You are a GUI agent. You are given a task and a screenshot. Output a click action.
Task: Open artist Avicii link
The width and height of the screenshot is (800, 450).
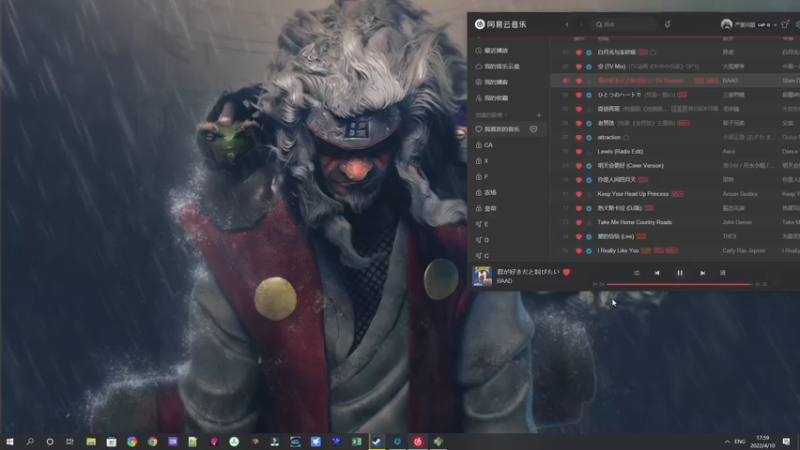(x=729, y=152)
